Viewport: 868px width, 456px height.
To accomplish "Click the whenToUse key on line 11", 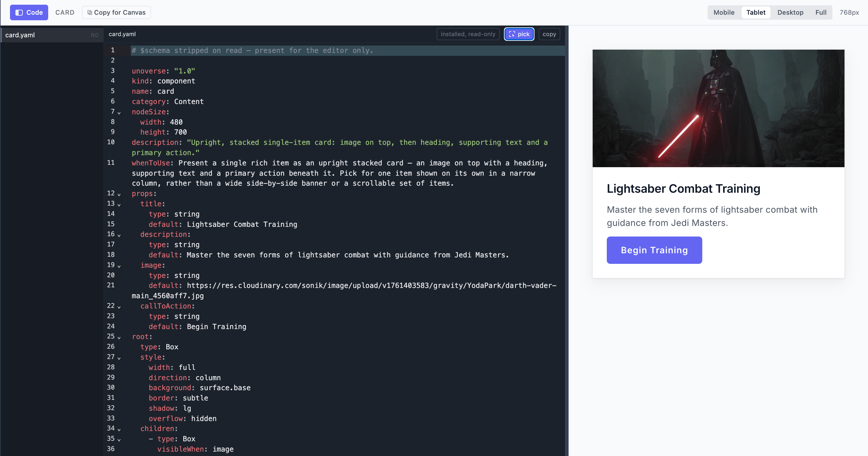I will pyautogui.click(x=151, y=163).
